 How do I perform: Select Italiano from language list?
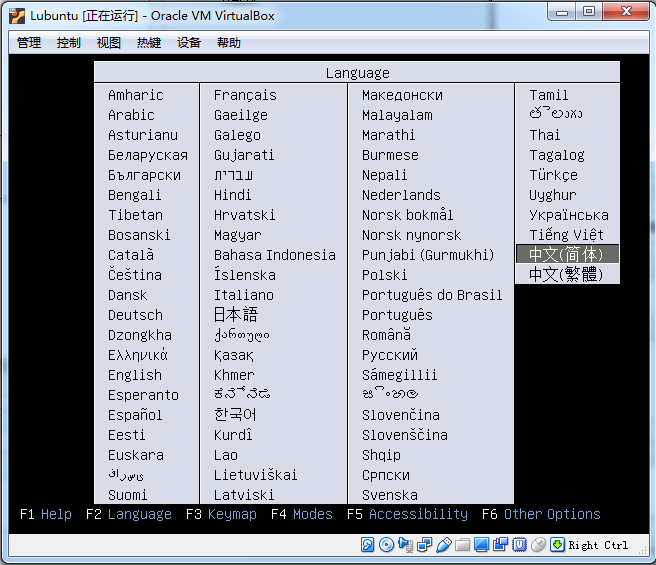[244, 295]
